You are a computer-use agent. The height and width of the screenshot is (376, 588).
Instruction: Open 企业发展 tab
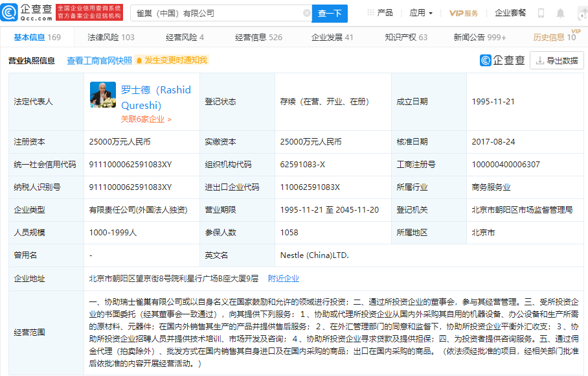332,37
